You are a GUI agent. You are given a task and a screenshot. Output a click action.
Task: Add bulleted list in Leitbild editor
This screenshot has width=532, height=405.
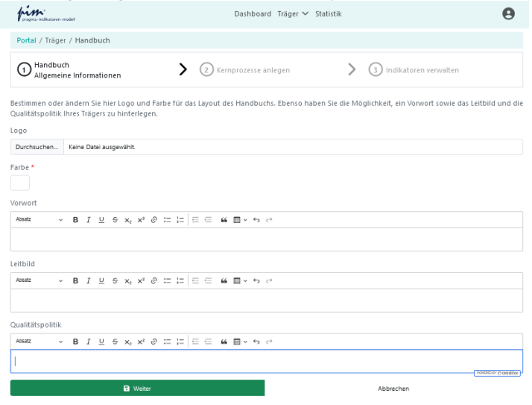167,280
